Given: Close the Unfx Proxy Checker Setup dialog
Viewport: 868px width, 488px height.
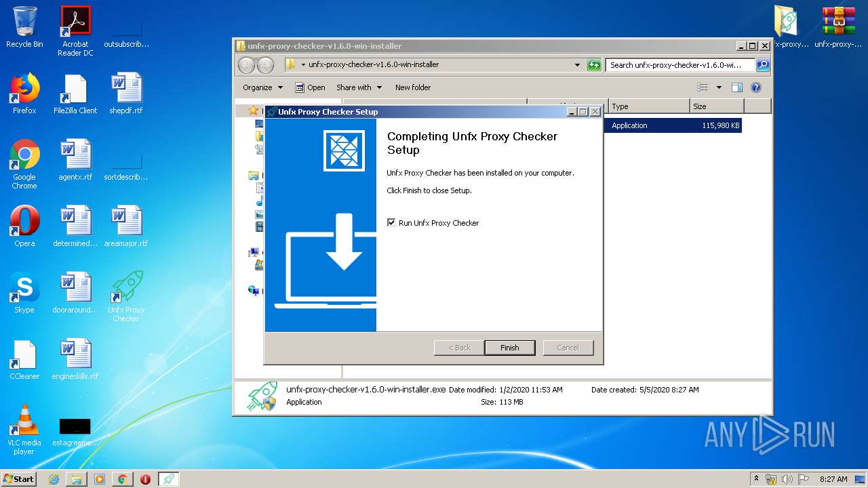Looking at the screenshot, I should 595,111.
